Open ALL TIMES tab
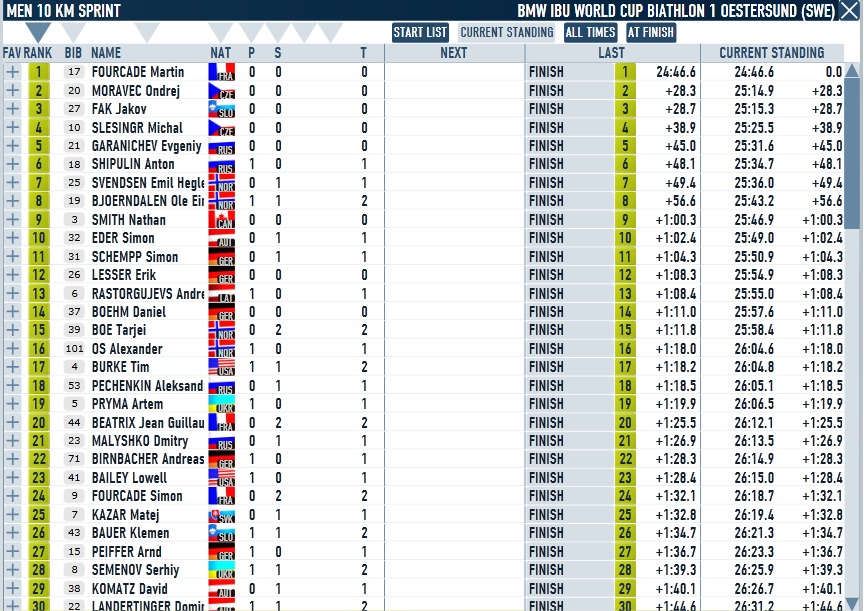Screen dimensions: 864x611 [591, 33]
